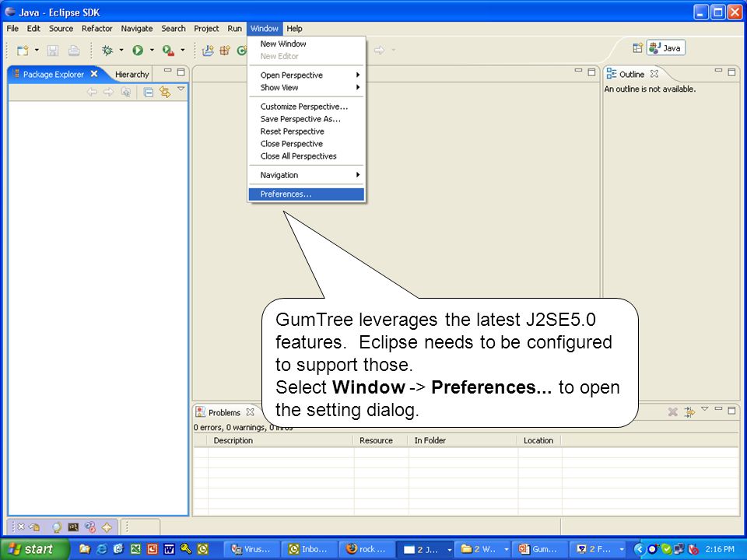Viewport: 747px width, 560px height.
Task: Launch the Debug bug icon
Action: tap(107, 50)
